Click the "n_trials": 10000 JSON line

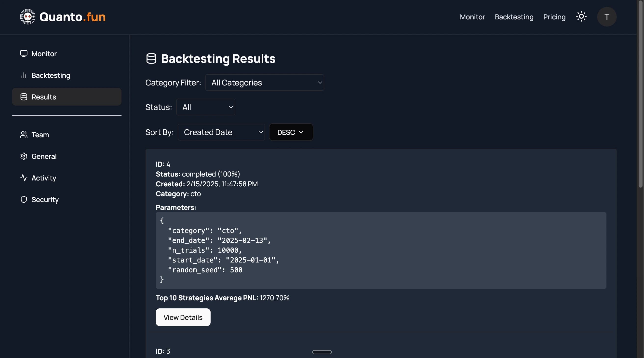point(205,250)
